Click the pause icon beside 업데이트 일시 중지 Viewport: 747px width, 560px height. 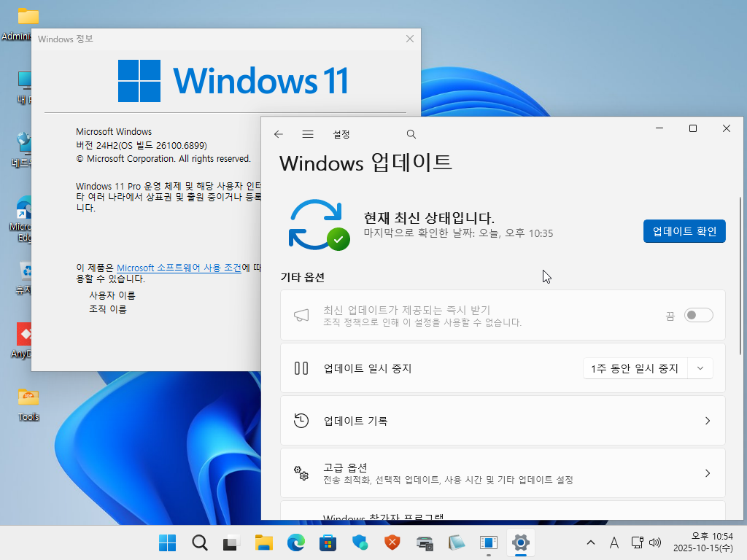pyautogui.click(x=301, y=368)
